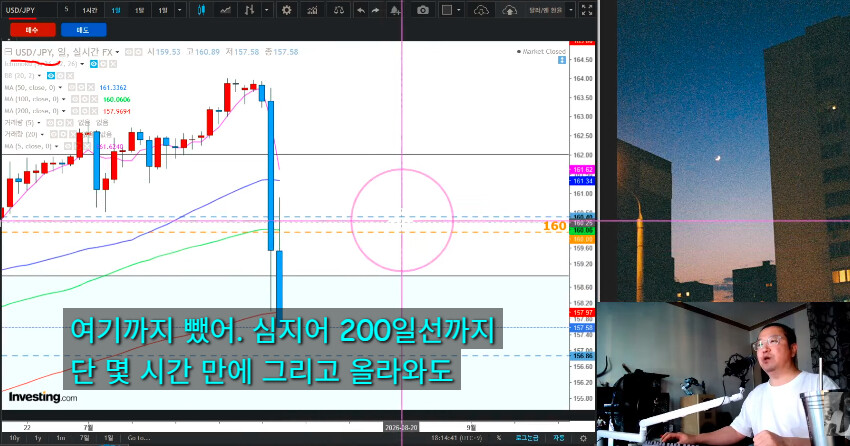Click the 18:14:41 clock timezone display
Screen dimensions: 850x446
pos(455,438)
